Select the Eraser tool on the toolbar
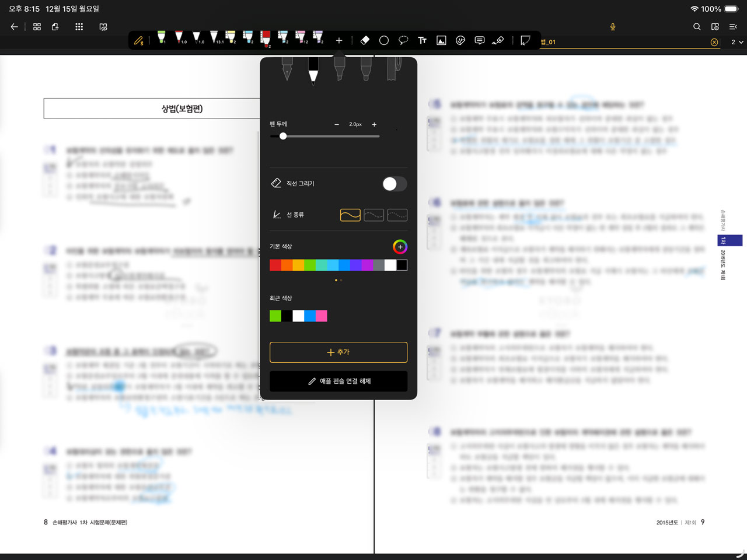Viewport: 747px width, 560px height. 365,40
